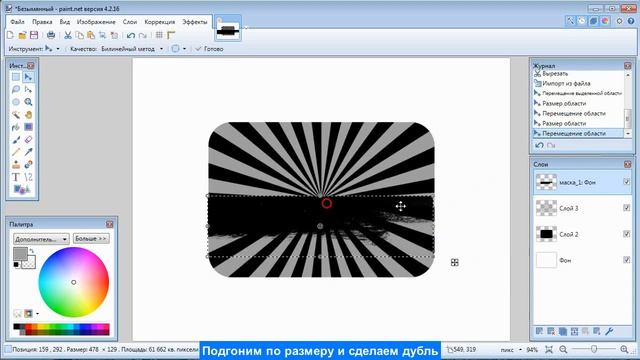Open the Вид menu
Image resolution: width=640 pixels, height=360 pixels.
pos(64,22)
